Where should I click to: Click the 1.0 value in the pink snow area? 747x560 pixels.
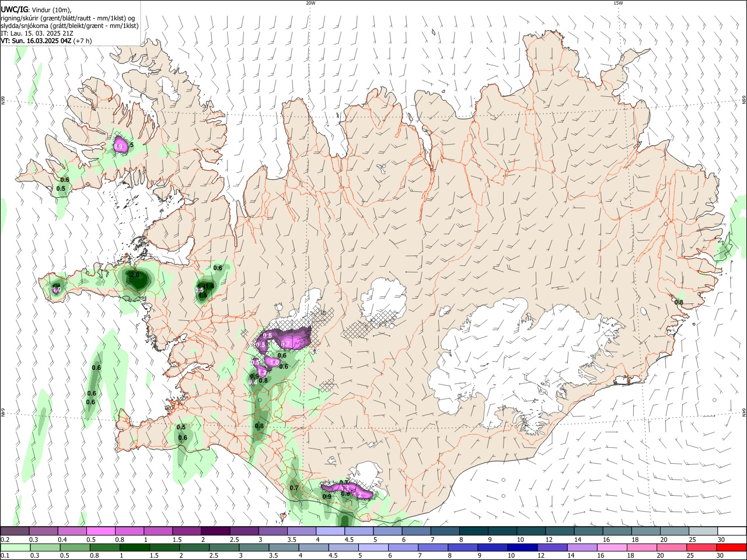pyautogui.click(x=274, y=362)
